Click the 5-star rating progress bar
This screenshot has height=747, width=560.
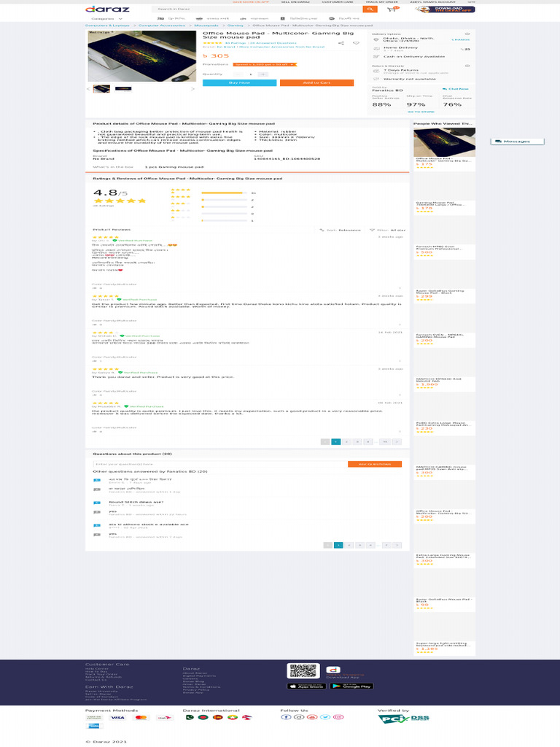pyautogui.click(x=223, y=193)
